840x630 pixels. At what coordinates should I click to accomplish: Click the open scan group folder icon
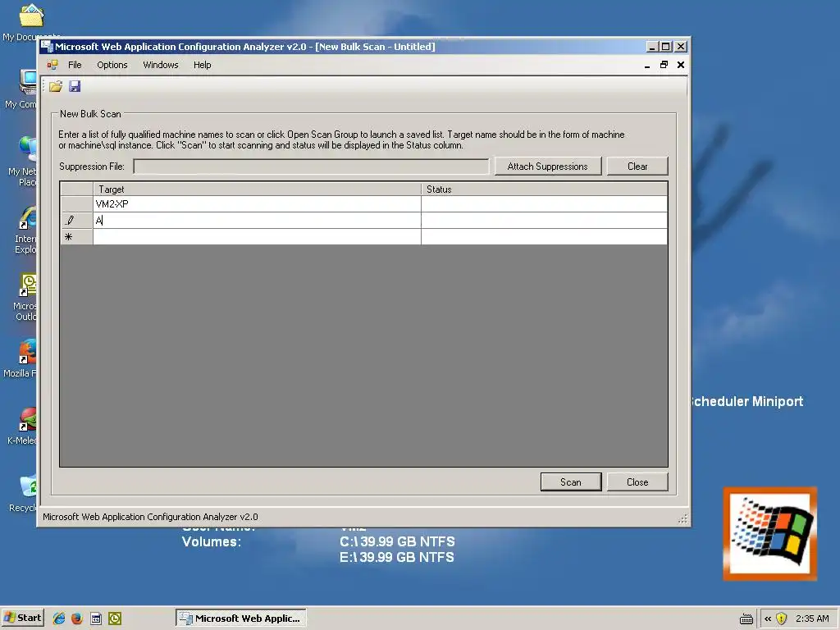pyautogui.click(x=56, y=86)
